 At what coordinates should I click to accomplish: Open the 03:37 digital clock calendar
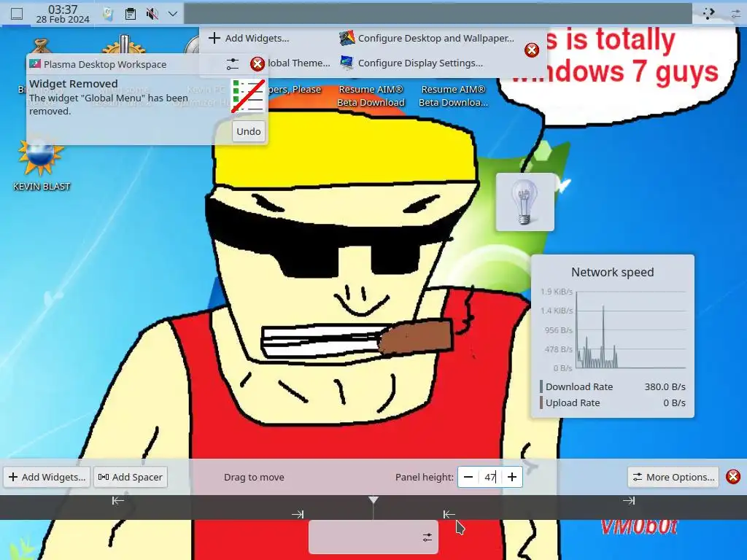coord(63,14)
